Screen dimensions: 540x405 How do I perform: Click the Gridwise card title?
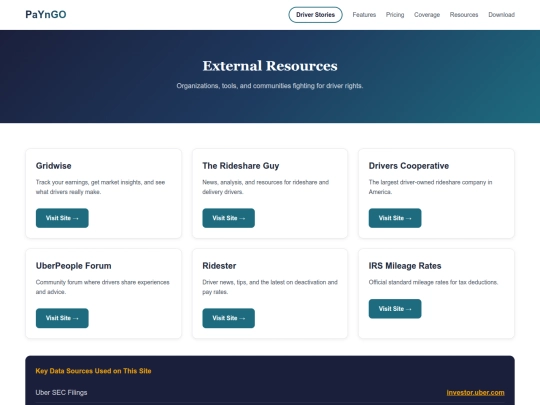click(x=53, y=166)
